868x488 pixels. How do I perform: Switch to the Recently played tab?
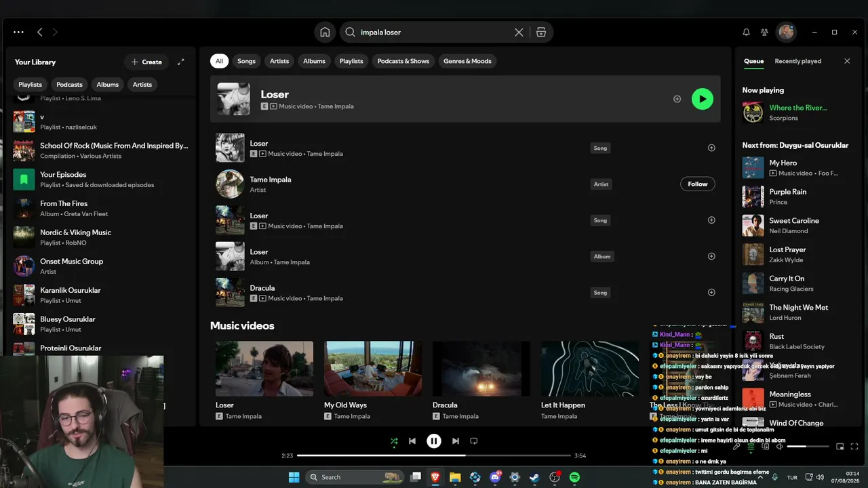798,61
